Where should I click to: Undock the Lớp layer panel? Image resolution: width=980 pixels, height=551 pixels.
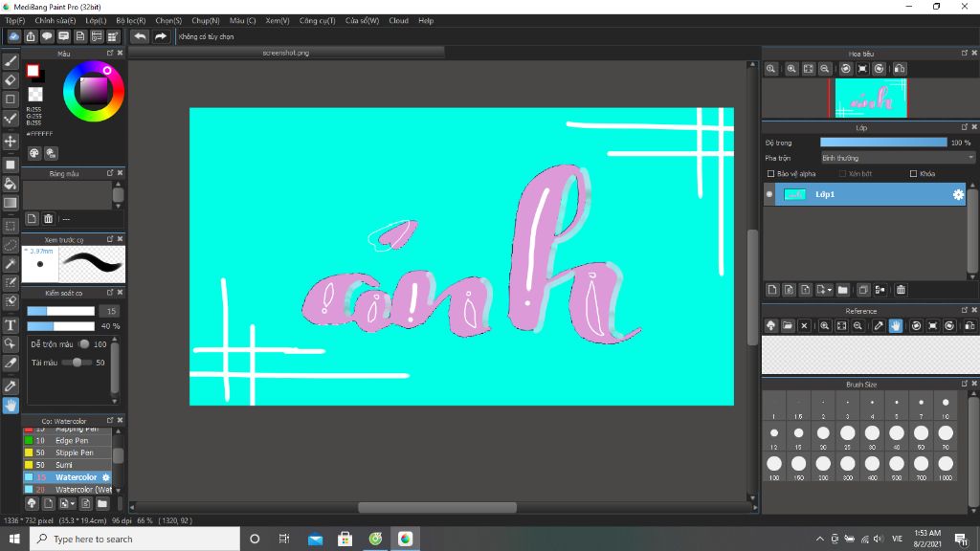tap(965, 127)
